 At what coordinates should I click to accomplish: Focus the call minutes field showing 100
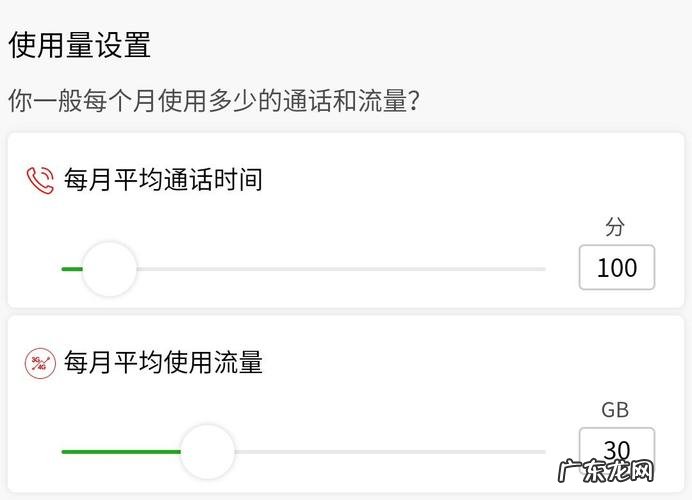[616, 268]
